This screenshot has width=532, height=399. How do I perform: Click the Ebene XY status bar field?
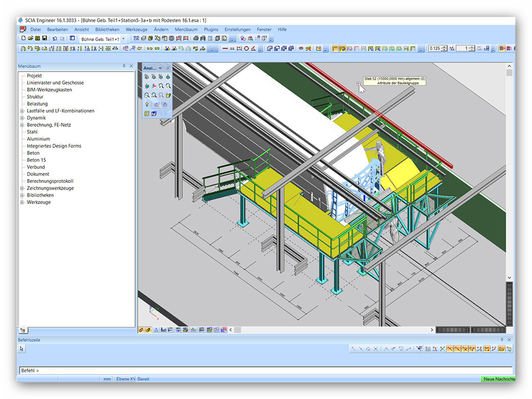pos(125,379)
